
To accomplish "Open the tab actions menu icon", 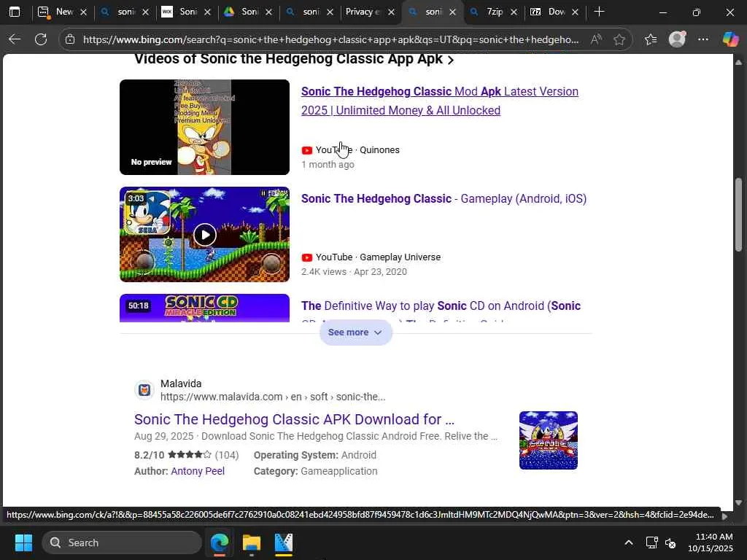I will click(x=15, y=12).
